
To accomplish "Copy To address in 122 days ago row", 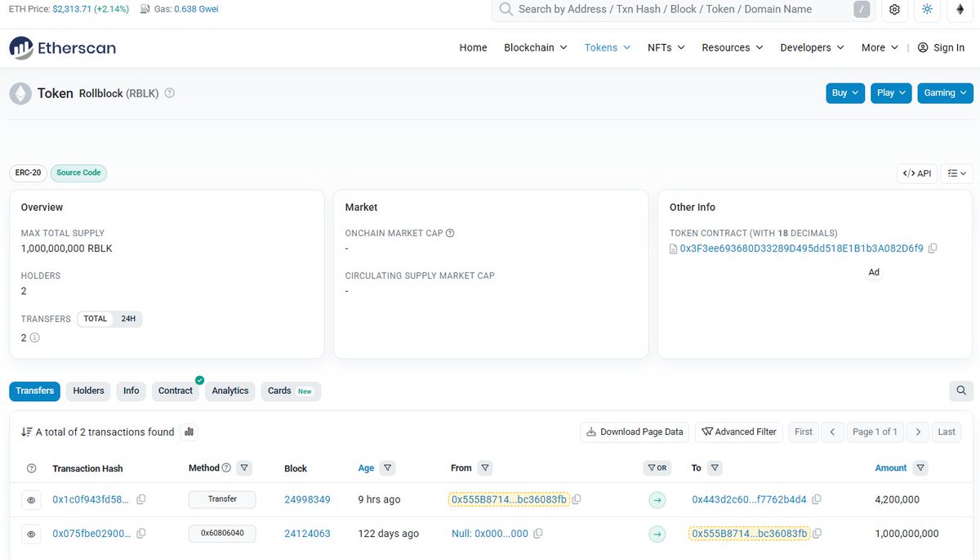I will tap(817, 534).
